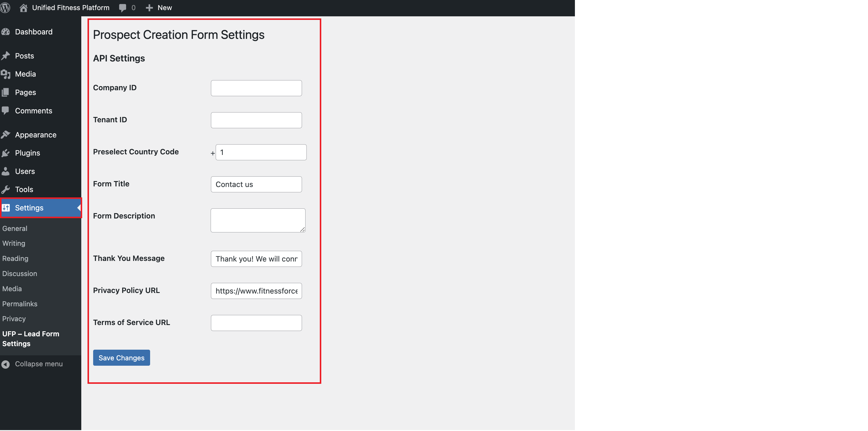This screenshot has height=431, width=868.
Task: Open the Users menu item
Action: [x=25, y=171]
